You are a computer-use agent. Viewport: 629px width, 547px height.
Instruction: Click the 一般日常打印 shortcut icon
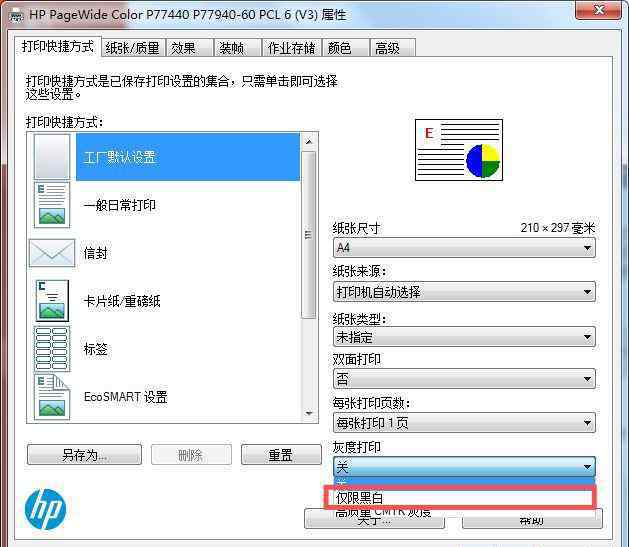(x=52, y=205)
